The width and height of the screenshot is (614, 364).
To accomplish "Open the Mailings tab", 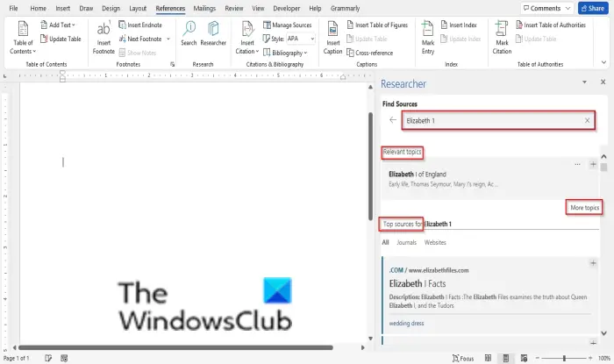I will tap(204, 8).
